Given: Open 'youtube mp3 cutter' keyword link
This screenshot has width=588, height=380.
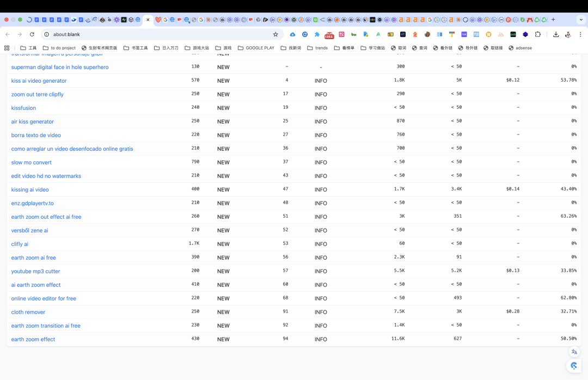Looking at the screenshot, I should pos(35,271).
